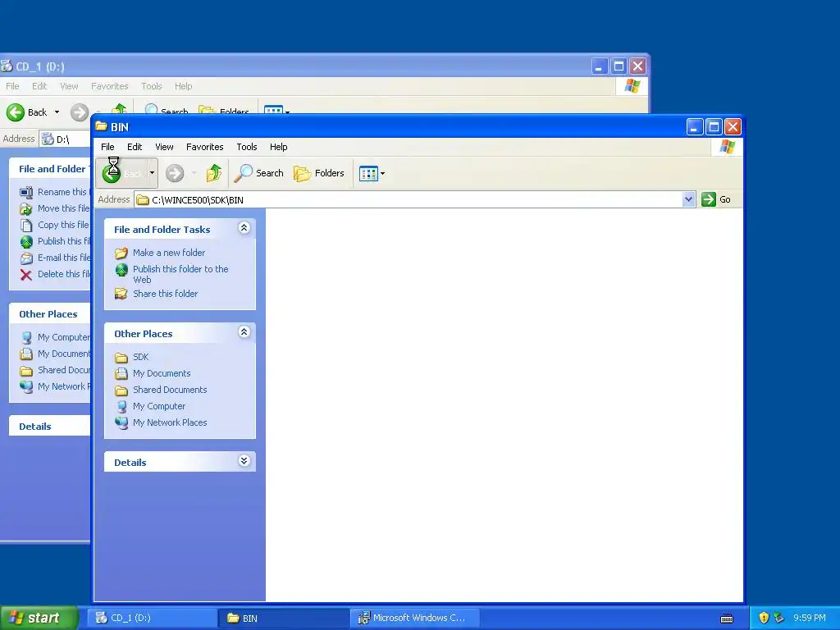
Task: Open File menu in CD_1 (D:) window
Action: coord(12,86)
